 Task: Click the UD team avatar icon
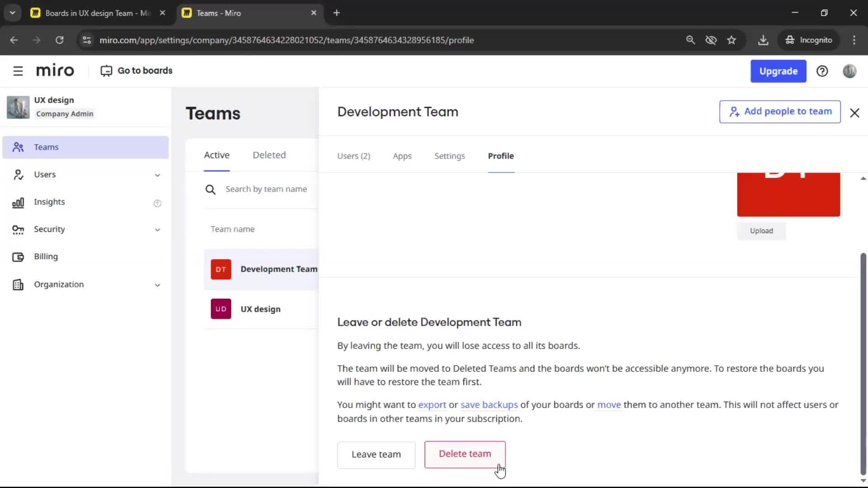tap(221, 309)
